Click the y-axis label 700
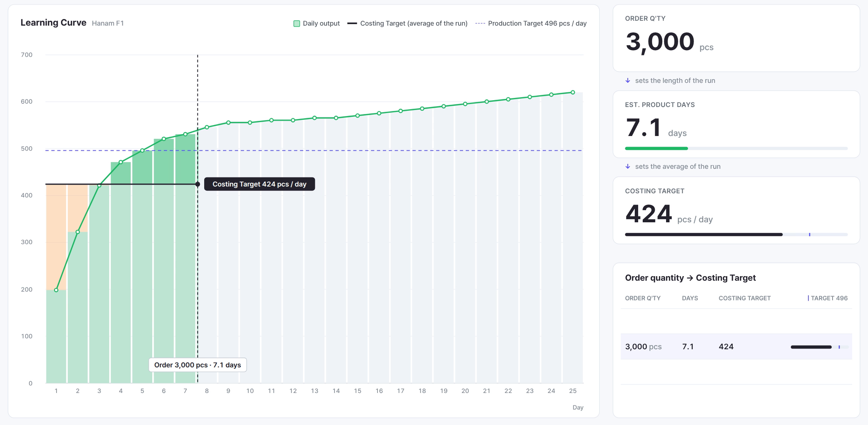Viewport: 868px width, 425px height. 27,55
